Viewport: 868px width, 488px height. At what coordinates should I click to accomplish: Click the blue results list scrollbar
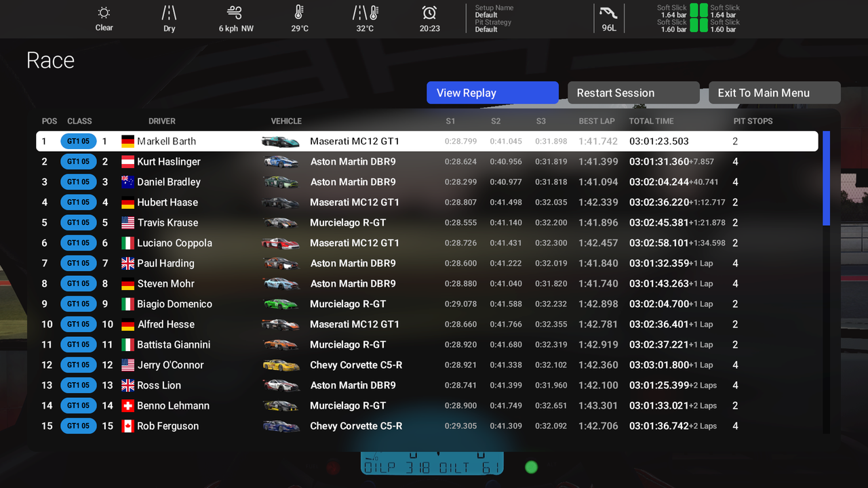click(826, 178)
